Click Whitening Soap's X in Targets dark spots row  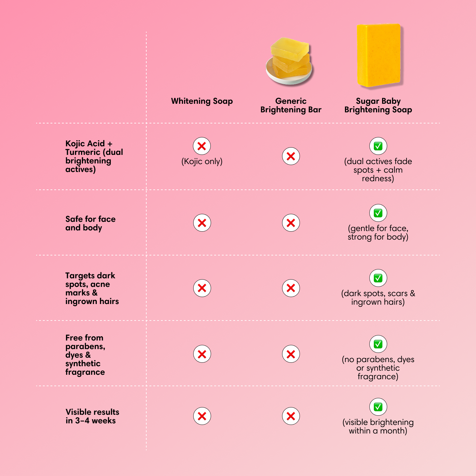pyautogui.click(x=202, y=288)
